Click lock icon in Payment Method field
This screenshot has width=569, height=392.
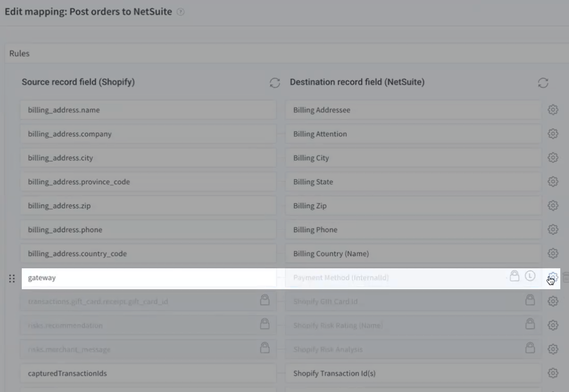tap(515, 276)
